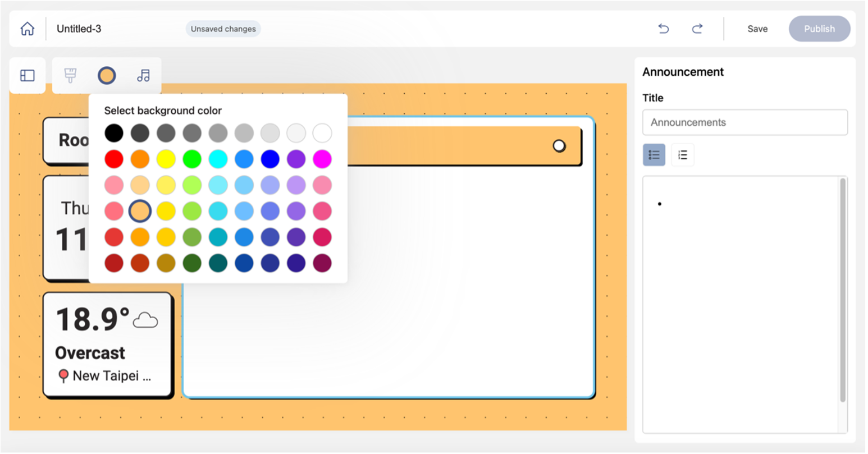
Task: Click the Select background color heading
Action: pos(163,111)
